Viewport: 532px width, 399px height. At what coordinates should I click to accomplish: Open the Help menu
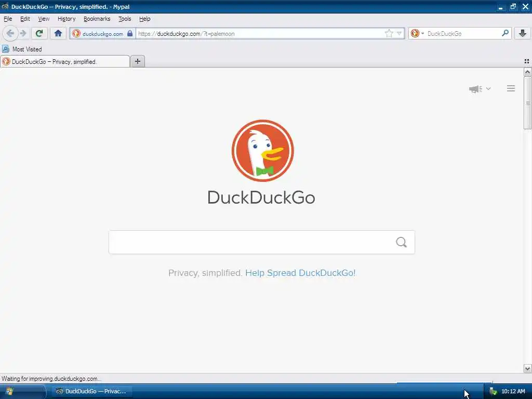(x=145, y=19)
